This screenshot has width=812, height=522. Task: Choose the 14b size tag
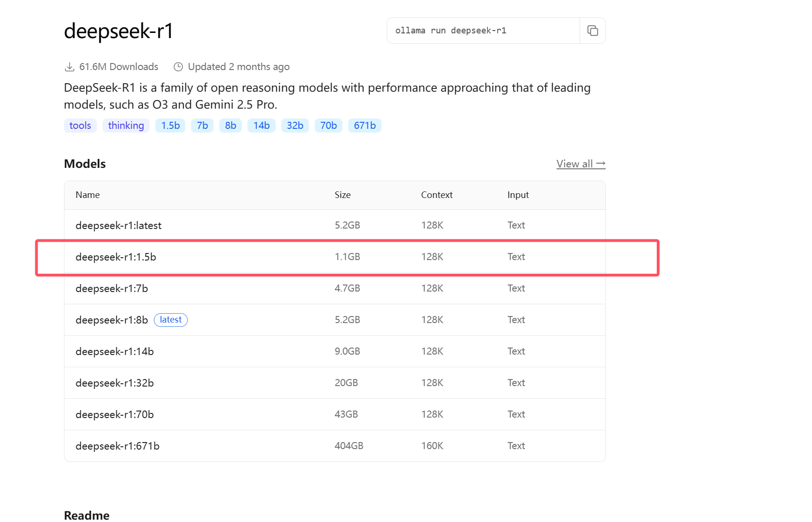pos(262,126)
